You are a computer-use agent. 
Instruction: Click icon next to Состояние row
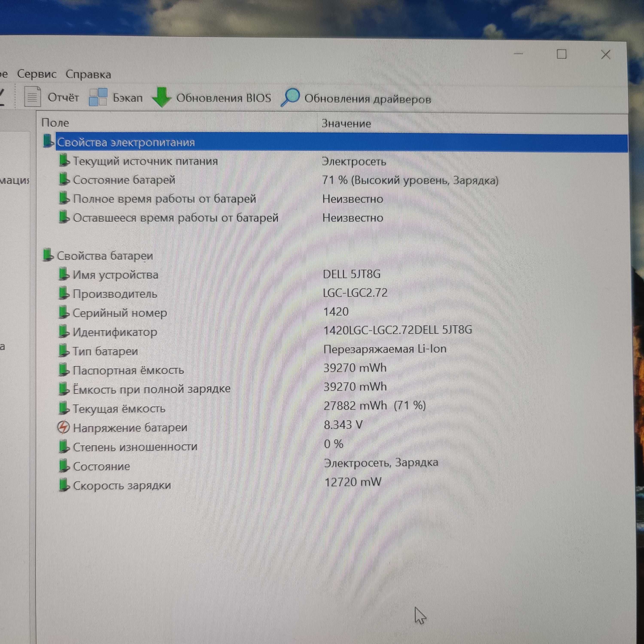pos(64,466)
